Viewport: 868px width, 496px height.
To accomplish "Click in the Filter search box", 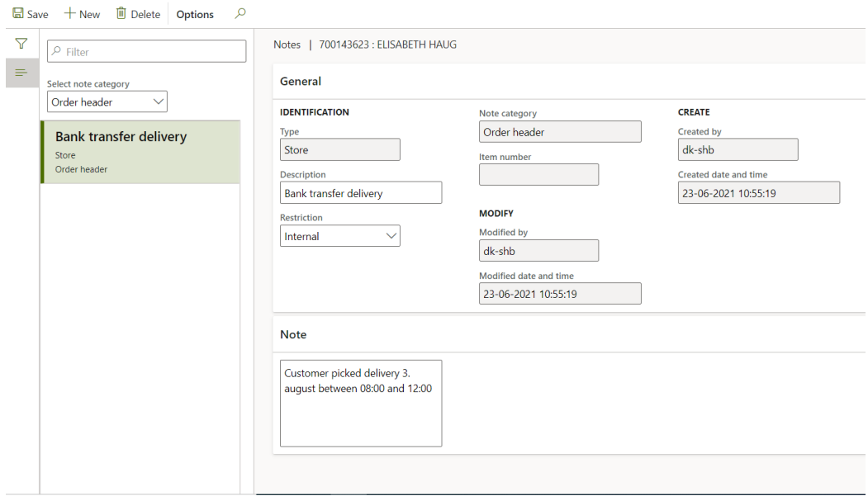I will [x=147, y=51].
